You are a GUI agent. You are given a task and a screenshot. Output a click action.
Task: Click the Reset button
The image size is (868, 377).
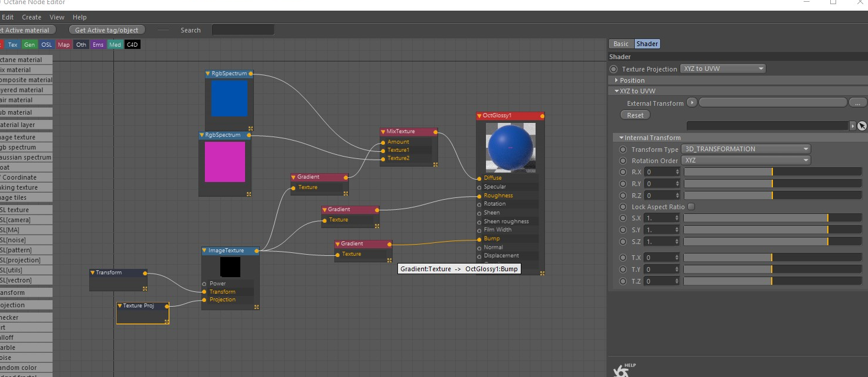(635, 115)
